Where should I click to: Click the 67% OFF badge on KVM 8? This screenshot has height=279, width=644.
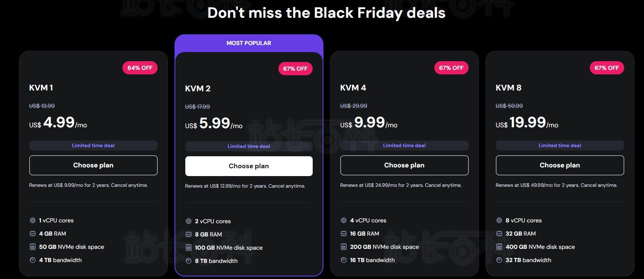(606, 68)
